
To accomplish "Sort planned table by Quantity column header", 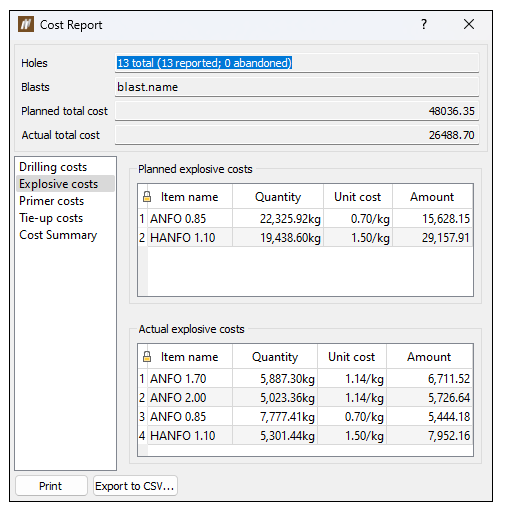I will click(278, 197).
